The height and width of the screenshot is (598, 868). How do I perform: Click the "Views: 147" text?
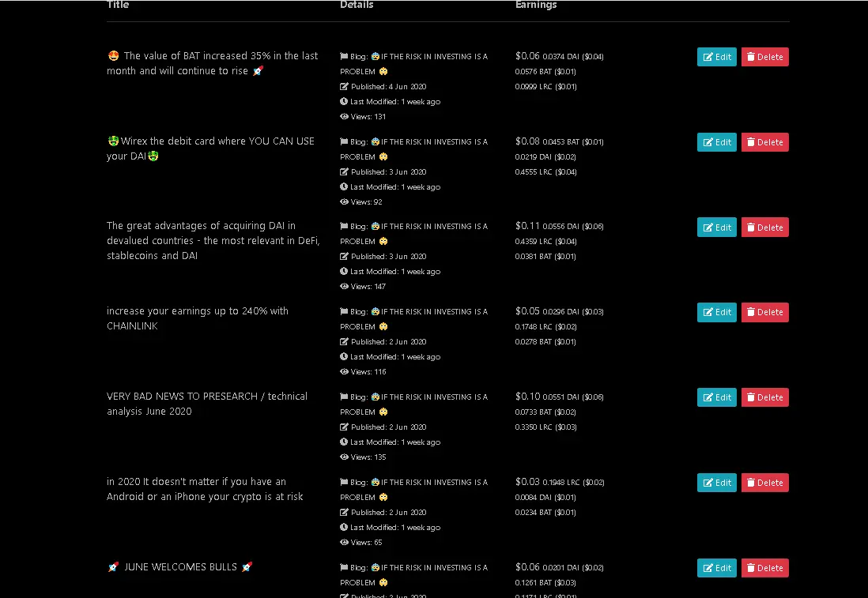click(368, 287)
